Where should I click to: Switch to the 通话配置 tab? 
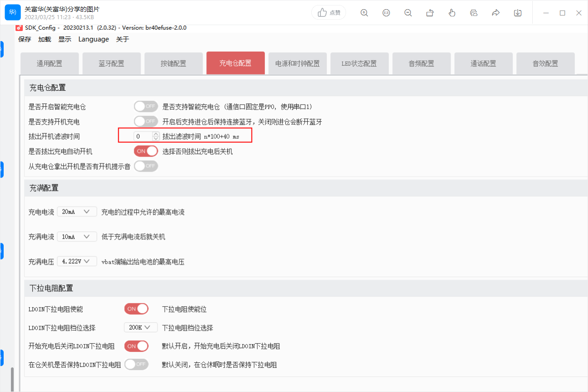(483, 63)
